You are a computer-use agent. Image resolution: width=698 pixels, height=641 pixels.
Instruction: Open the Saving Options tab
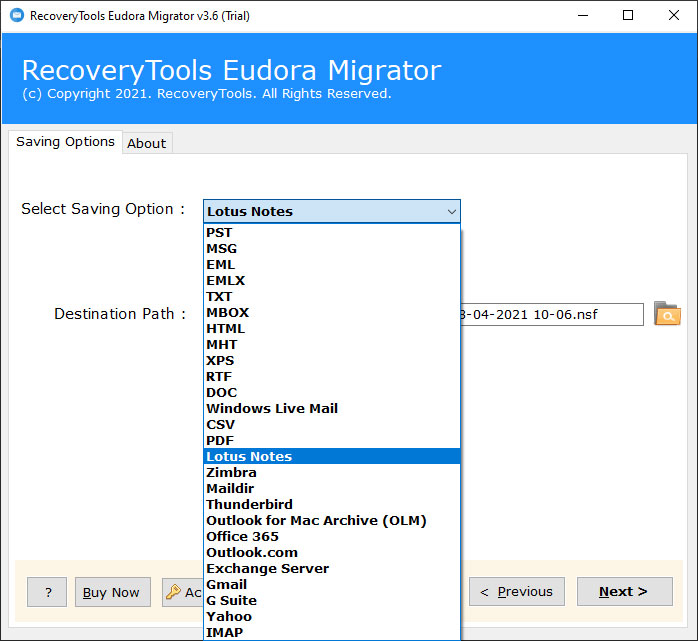click(65, 142)
